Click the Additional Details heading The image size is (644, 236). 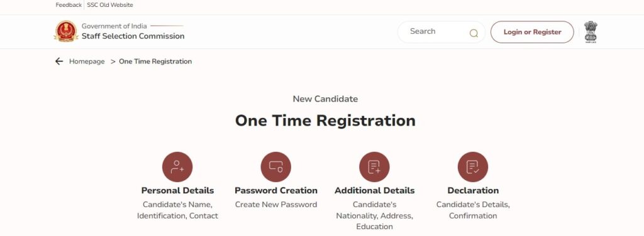tap(375, 191)
